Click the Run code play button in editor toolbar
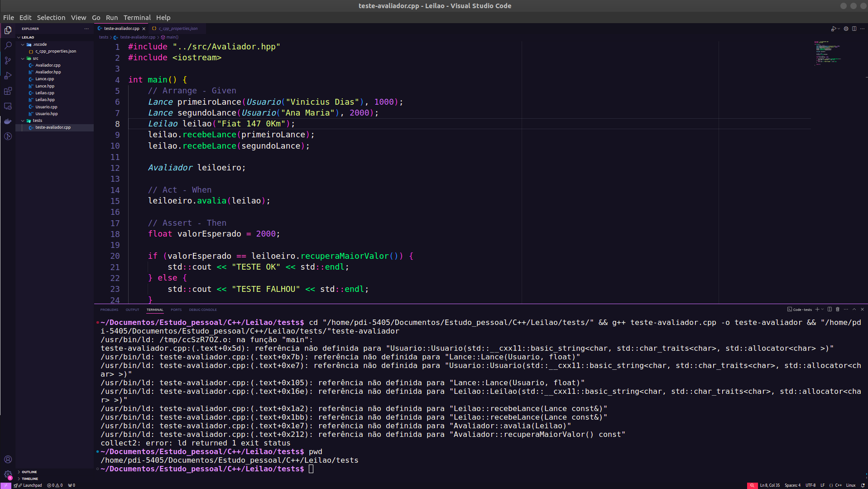This screenshot has height=489, width=868. click(x=833, y=29)
